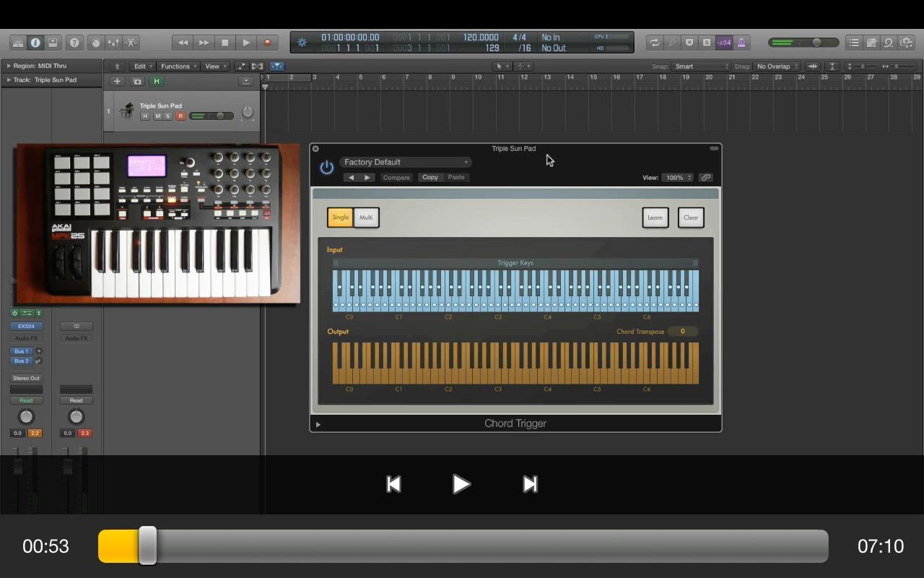The height and width of the screenshot is (578, 924).
Task: Open the Library panel icon
Action: 17,43
